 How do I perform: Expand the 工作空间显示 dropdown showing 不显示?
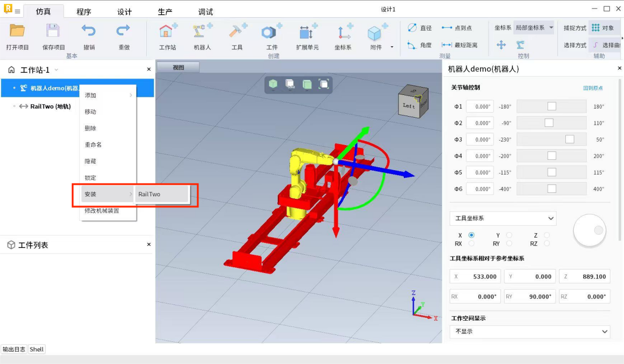[529, 332]
